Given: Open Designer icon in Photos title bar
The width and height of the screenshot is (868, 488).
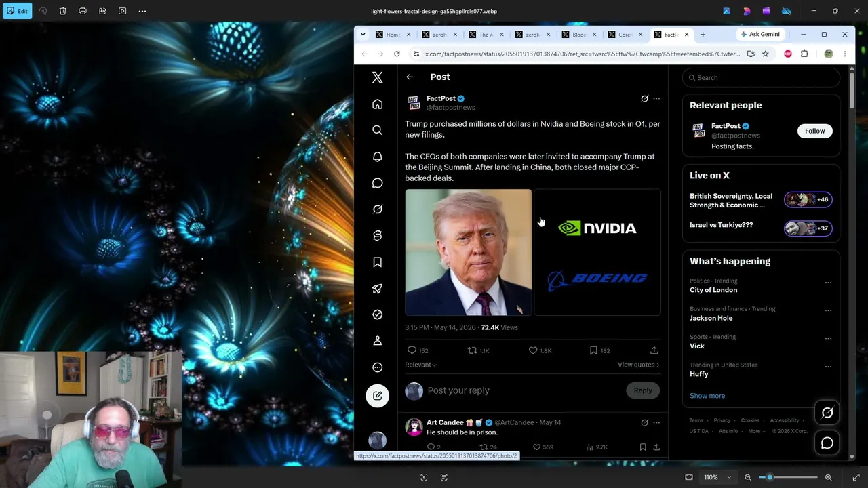Looking at the screenshot, I should pos(747,11).
